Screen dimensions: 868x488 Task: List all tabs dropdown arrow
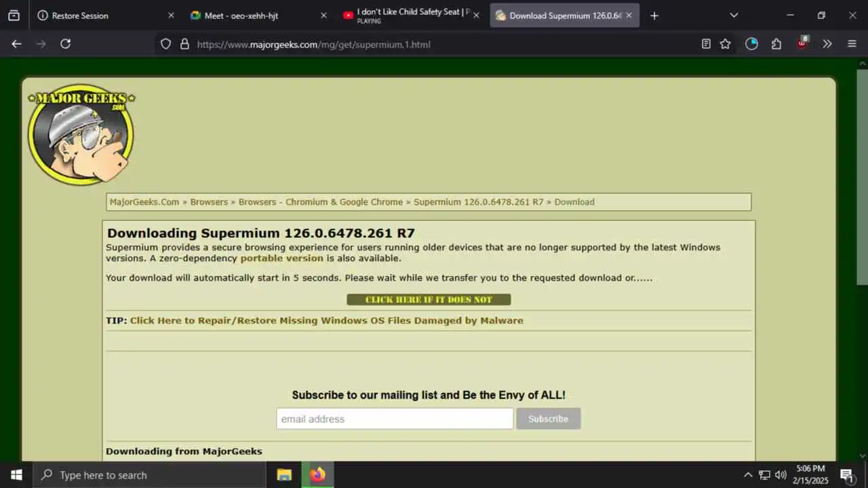(734, 15)
